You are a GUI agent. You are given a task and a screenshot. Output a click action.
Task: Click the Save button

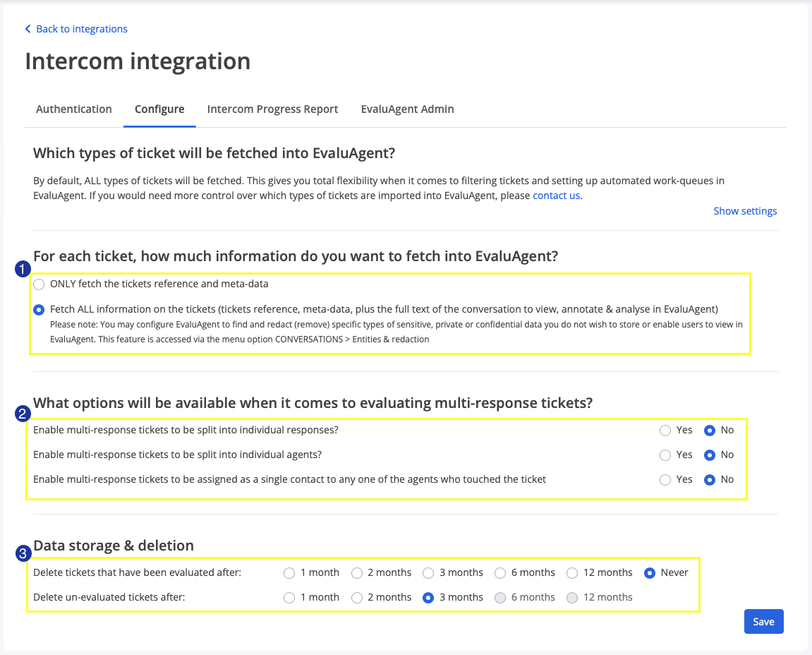pos(763,621)
